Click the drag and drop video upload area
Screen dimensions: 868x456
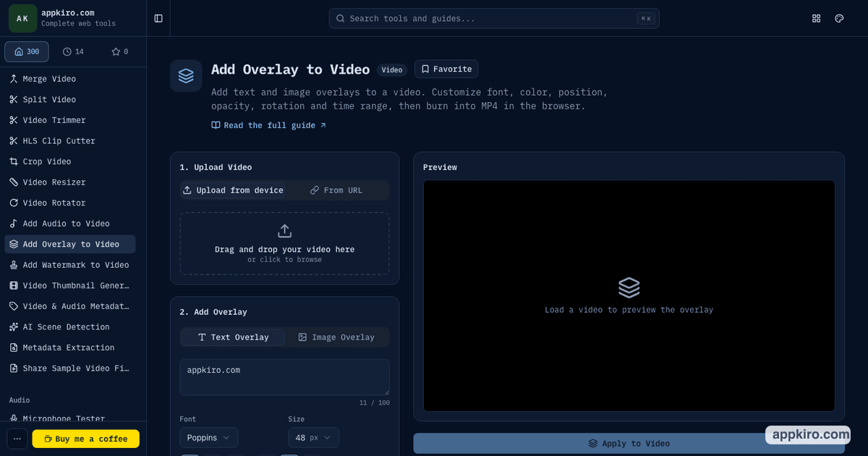pyautogui.click(x=284, y=243)
